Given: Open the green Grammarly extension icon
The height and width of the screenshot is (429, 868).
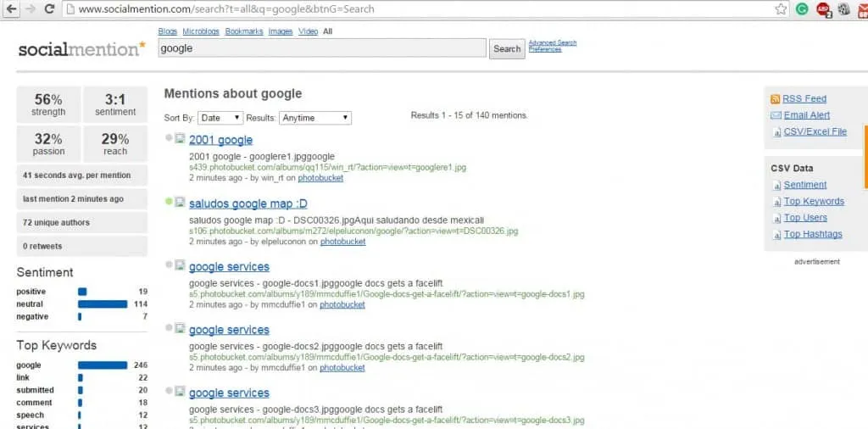Looking at the screenshot, I should pyautogui.click(x=802, y=8).
